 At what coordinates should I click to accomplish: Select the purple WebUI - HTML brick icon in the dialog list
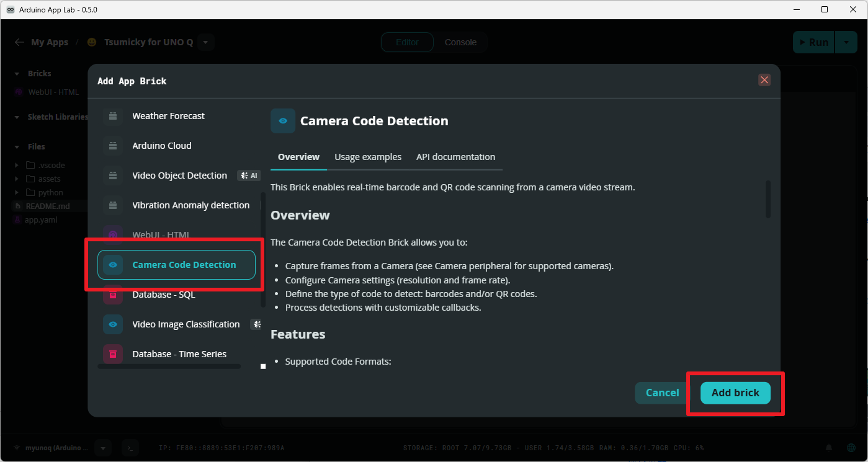coord(113,235)
